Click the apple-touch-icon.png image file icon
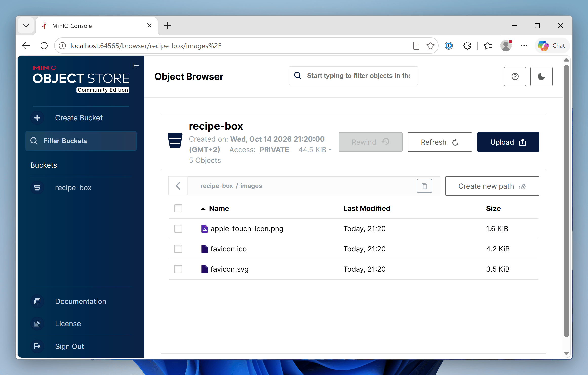The height and width of the screenshot is (375, 588). tap(204, 229)
